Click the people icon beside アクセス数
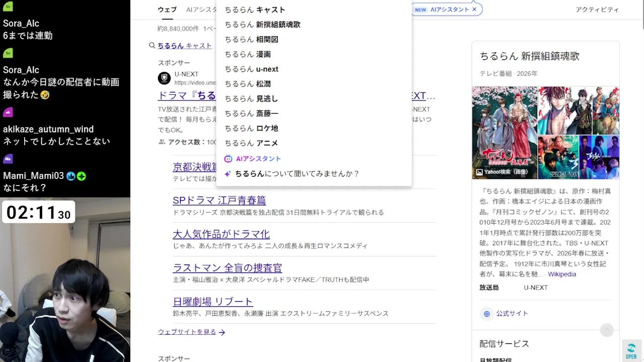The image size is (644, 362). 162,142
